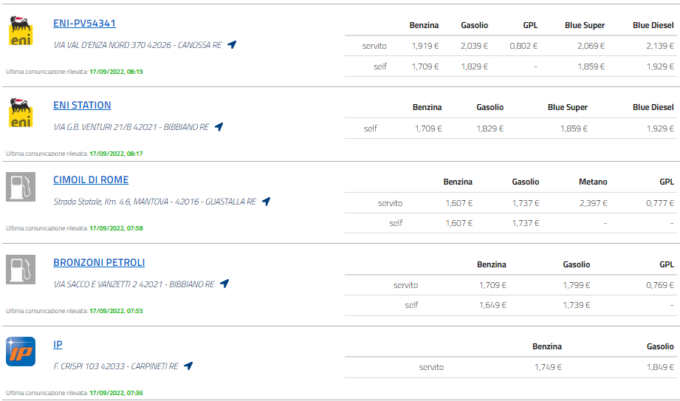This screenshot has width=680, height=401.
Task: Click the Eni logo of ENI-PV54341
Action: [x=20, y=31]
